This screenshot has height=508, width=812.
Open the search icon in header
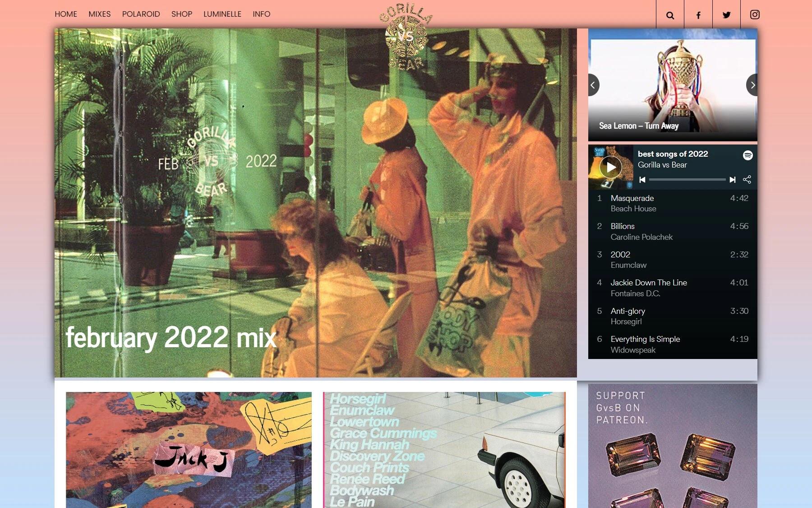pos(670,15)
